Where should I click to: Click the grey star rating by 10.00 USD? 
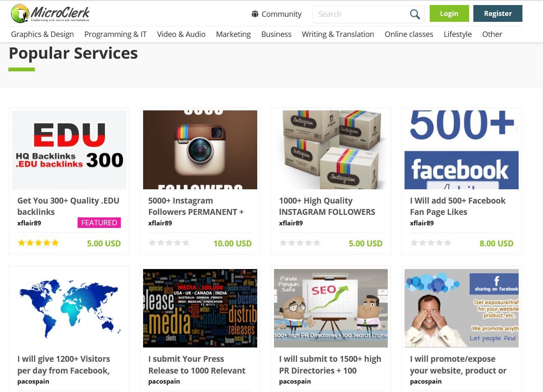pyautogui.click(x=169, y=243)
